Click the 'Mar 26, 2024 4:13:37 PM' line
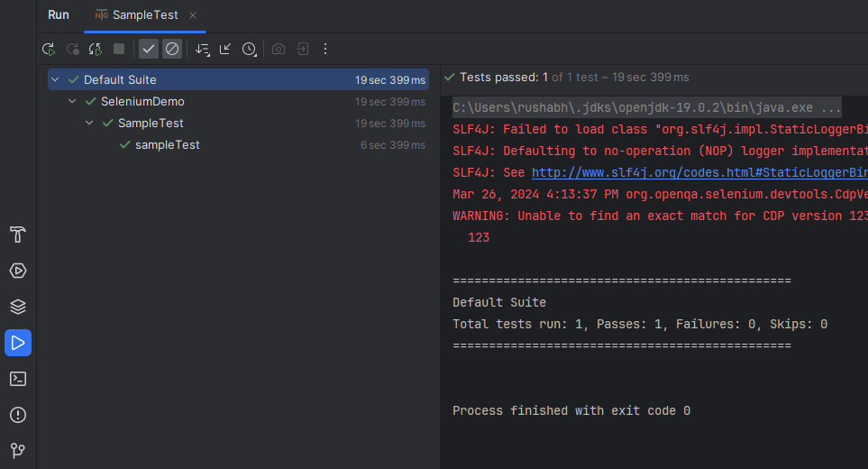 tap(660, 194)
